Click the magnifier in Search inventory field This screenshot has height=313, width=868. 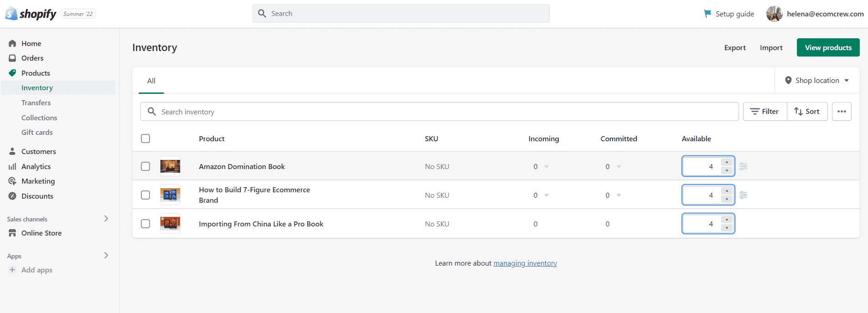point(152,112)
